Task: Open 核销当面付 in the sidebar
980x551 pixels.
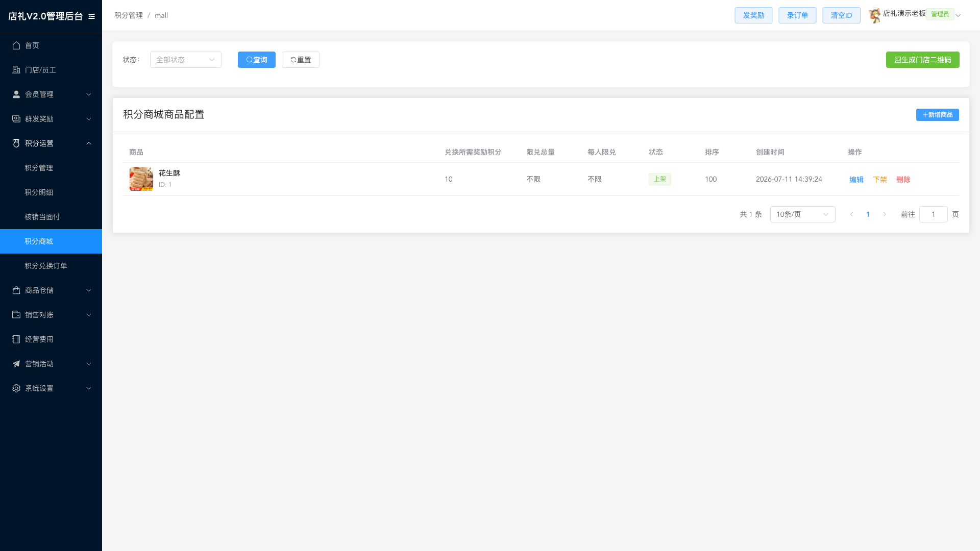Action: tap(51, 217)
